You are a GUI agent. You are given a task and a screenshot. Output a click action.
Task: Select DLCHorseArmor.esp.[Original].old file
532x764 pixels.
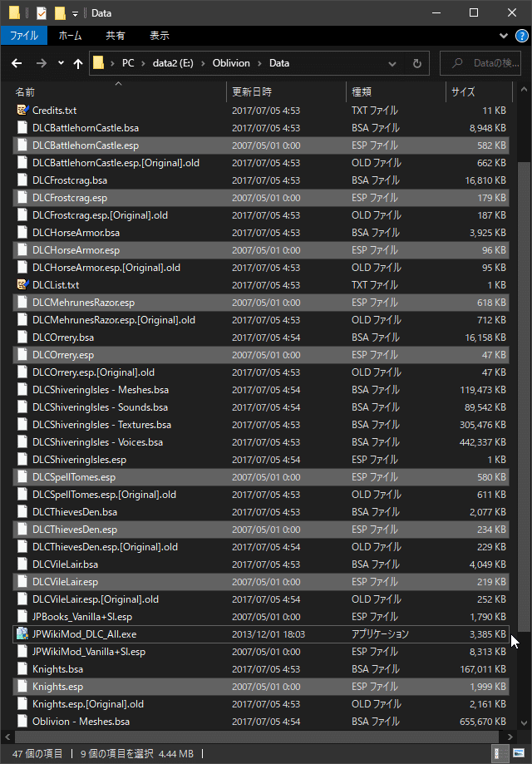(x=261, y=268)
